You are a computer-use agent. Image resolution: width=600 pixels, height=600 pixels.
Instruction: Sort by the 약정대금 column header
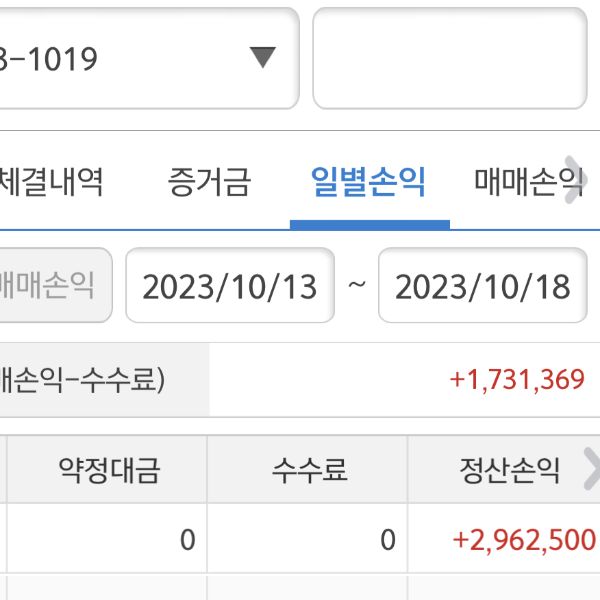point(109,469)
